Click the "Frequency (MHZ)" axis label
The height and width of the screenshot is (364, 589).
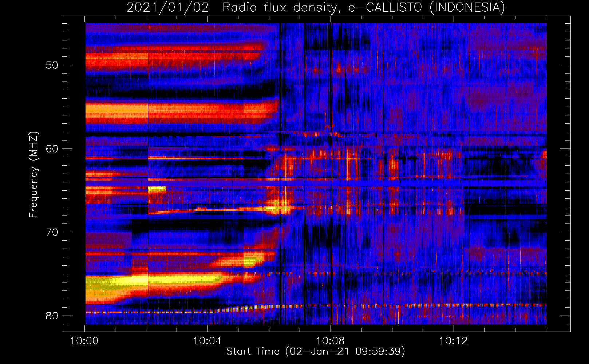[x=33, y=175]
